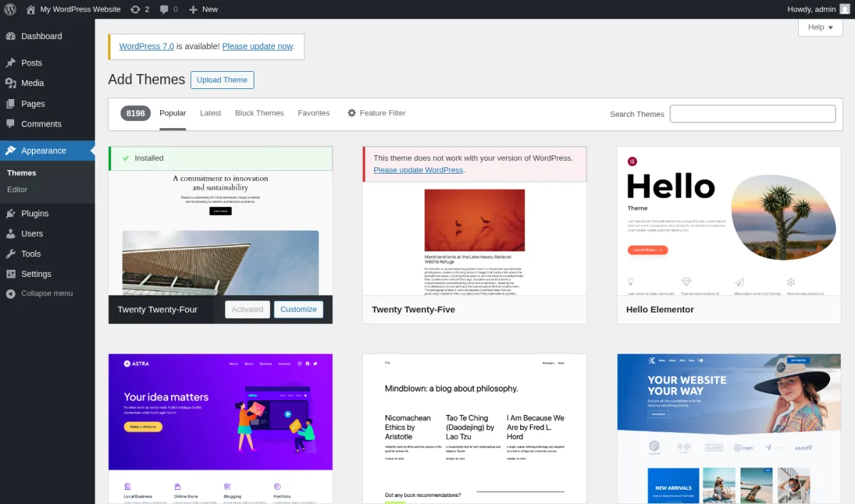Click the Installed status notice
Image resolution: width=855 pixels, height=504 pixels.
click(220, 159)
